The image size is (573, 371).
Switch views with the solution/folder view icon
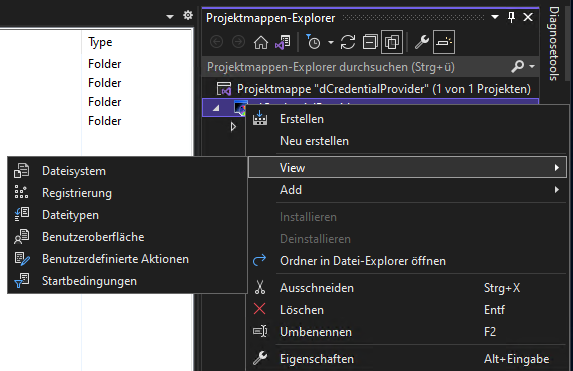point(283,42)
